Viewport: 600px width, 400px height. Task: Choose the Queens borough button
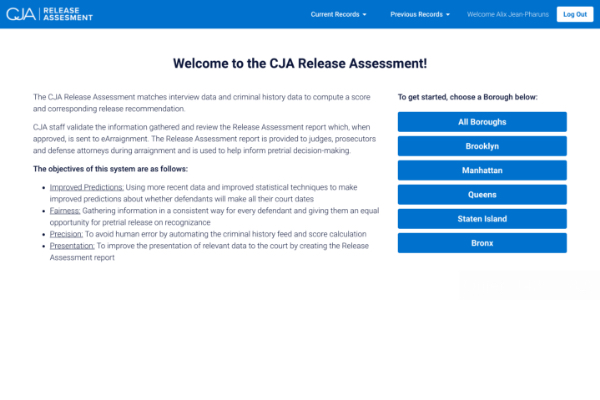pyautogui.click(x=482, y=194)
